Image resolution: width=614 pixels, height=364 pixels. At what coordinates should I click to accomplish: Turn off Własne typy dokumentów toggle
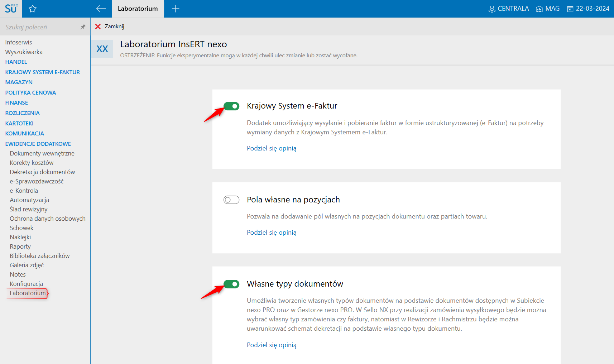coord(231,284)
